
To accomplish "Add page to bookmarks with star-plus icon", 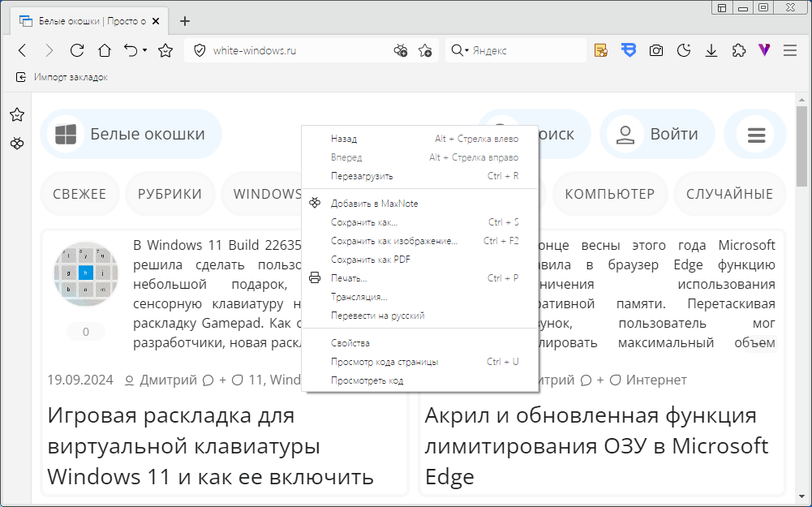I will [425, 50].
